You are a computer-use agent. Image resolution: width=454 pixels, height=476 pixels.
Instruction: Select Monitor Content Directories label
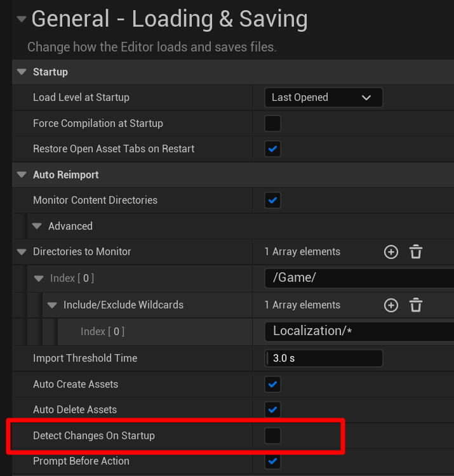click(x=95, y=201)
